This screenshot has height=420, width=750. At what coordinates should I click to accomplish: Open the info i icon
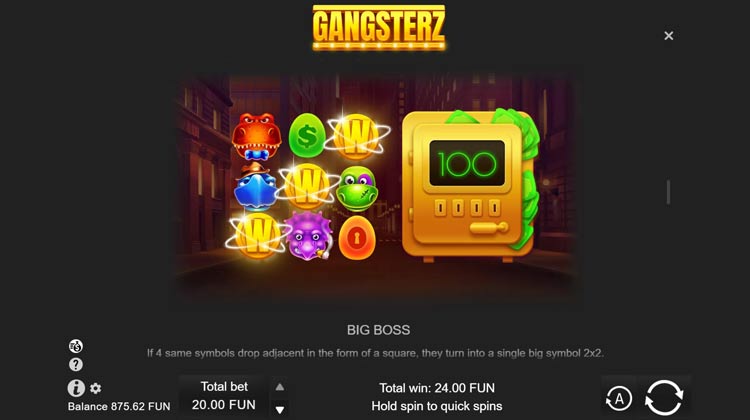pyautogui.click(x=76, y=388)
